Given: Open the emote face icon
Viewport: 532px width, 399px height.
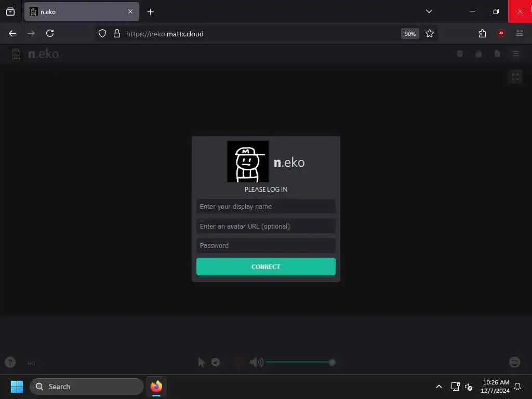Looking at the screenshot, I should [x=515, y=362].
